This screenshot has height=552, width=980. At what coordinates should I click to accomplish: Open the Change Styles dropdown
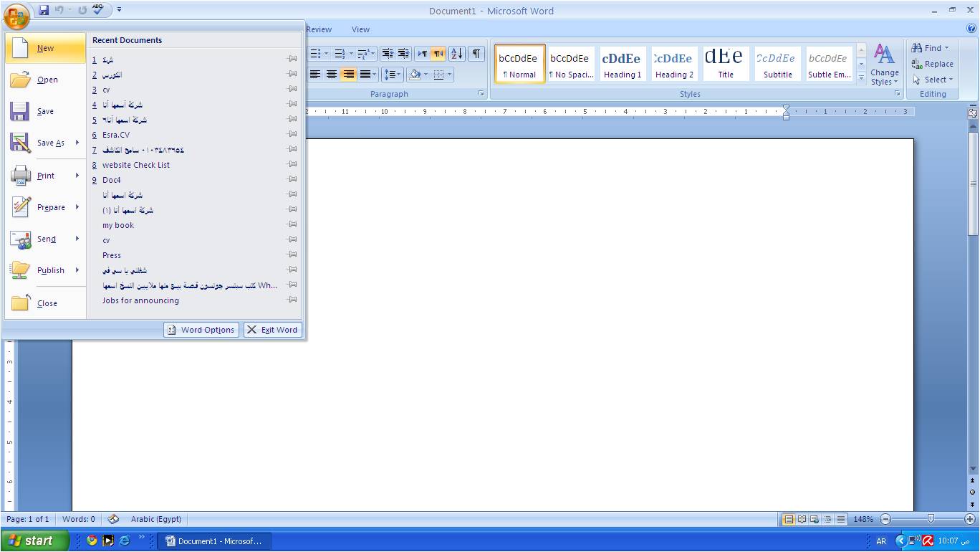click(x=885, y=65)
